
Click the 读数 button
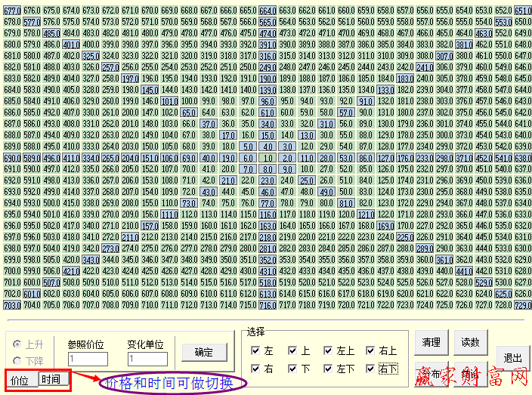[470, 342]
